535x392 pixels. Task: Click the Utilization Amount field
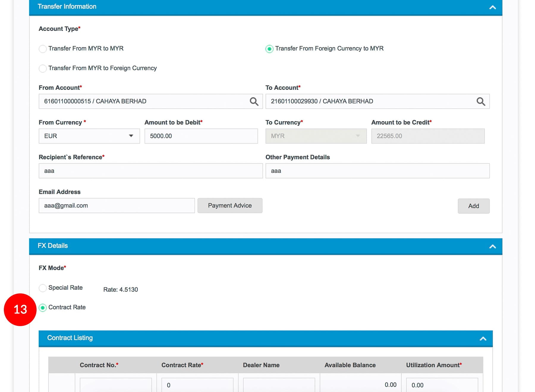[x=442, y=385]
